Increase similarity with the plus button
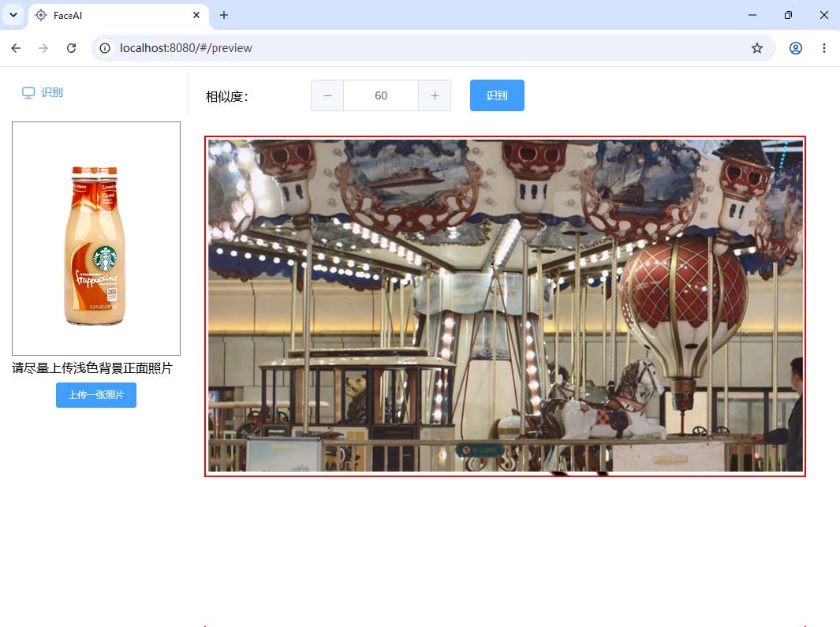 (435, 96)
